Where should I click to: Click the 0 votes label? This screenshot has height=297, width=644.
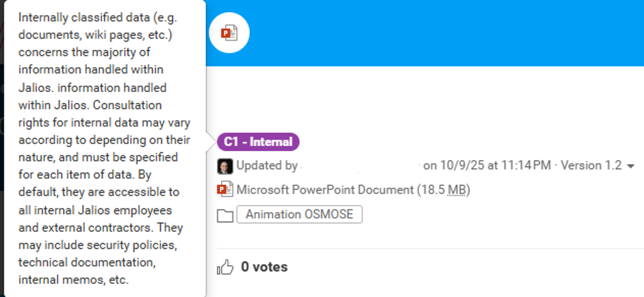point(264,267)
